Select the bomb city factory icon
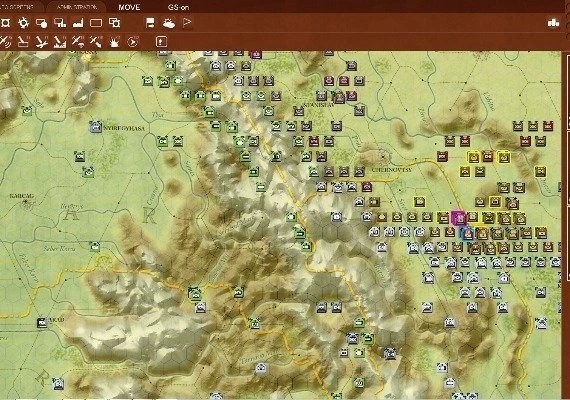This screenshot has height=400, width=570. (60, 42)
